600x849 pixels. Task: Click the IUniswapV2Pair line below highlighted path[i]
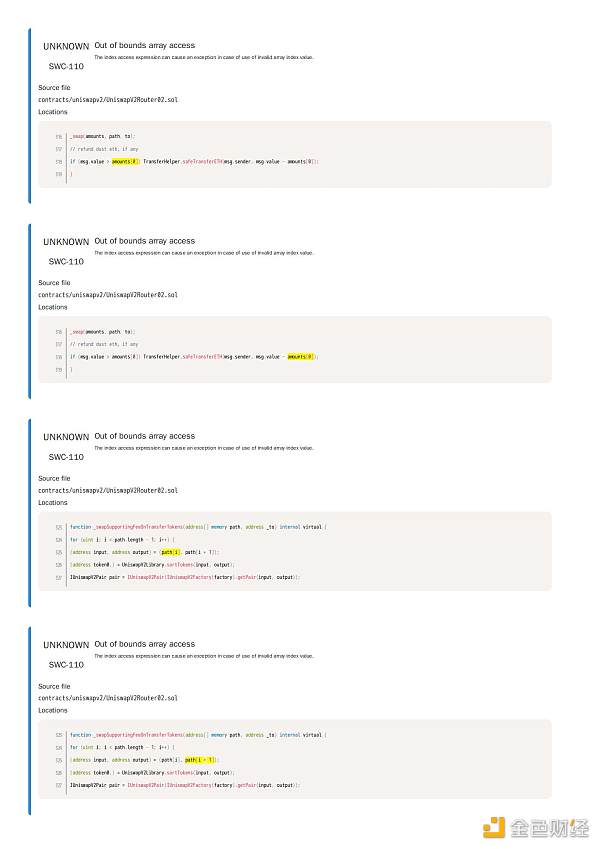click(x=184, y=577)
